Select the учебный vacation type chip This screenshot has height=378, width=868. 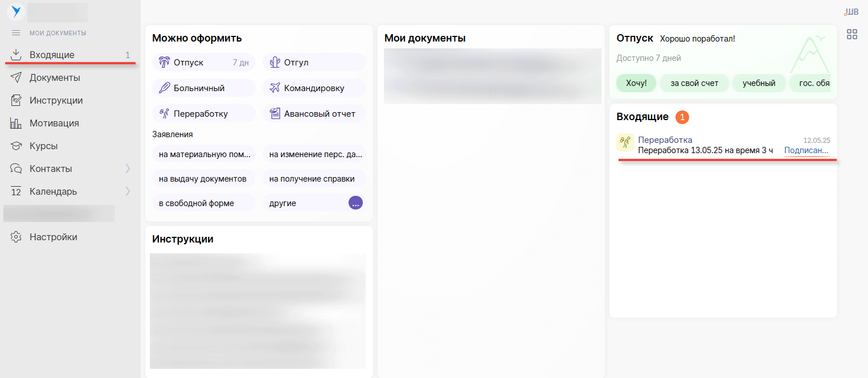click(x=759, y=83)
